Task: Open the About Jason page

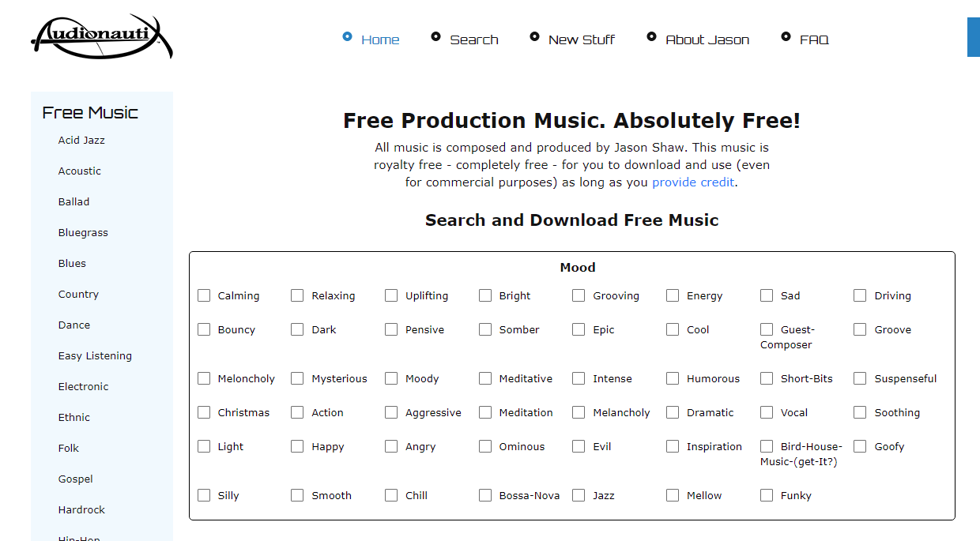Action: [x=707, y=39]
